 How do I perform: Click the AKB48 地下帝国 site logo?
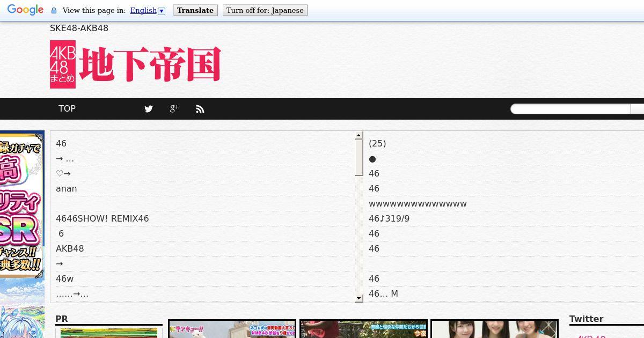point(135,64)
